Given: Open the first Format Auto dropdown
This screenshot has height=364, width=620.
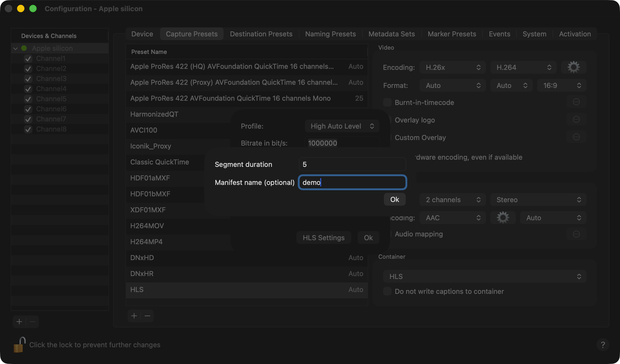Looking at the screenshot, I should tap(453, 85).
